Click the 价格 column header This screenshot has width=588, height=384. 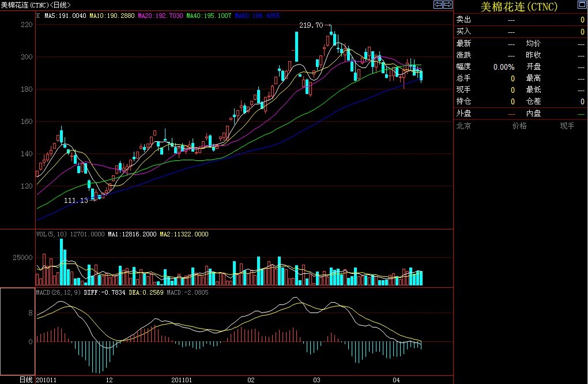519,126
